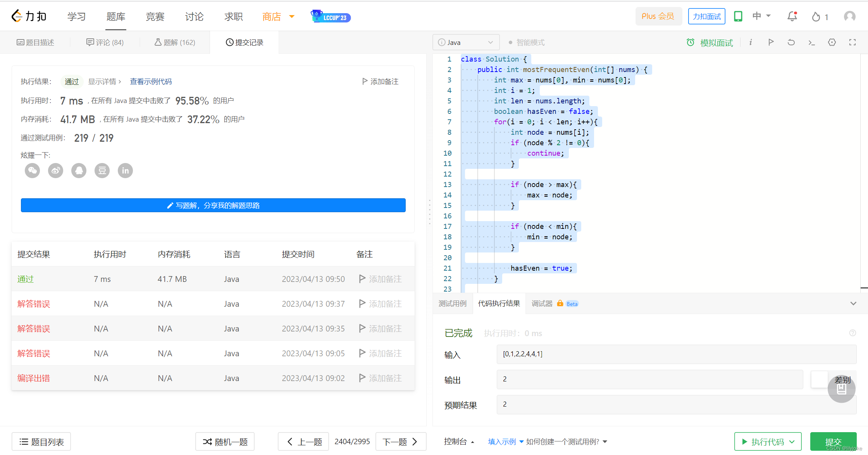Toggle 智能模式 smart mode

point(526,42)
